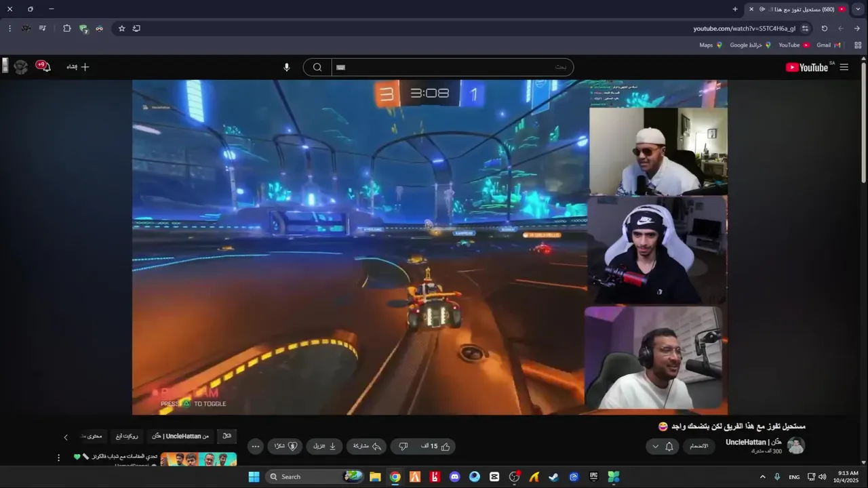Screen dimensions: 868x488
Task: Click the taskbar Search box
Action: pyautogui.click(x=315, y=476)
